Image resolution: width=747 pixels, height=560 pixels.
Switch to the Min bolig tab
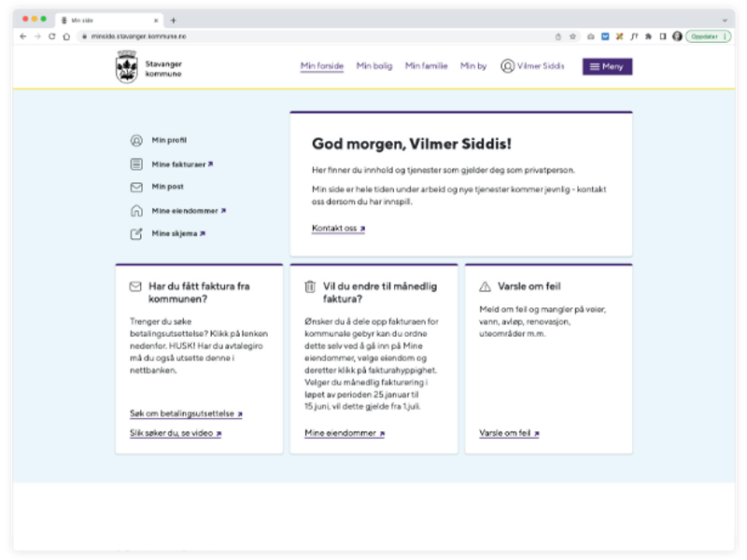pos(374,65)
